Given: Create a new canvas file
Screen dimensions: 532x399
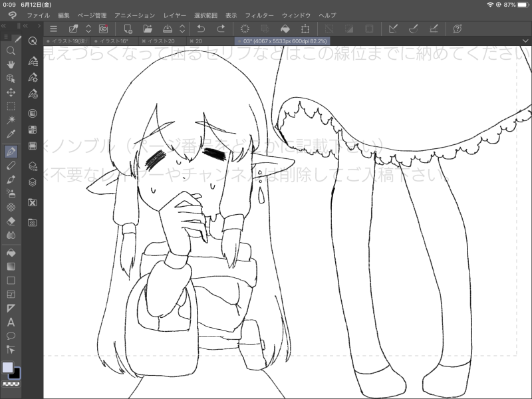Looking at the screenshot, I should coord(128,29).
